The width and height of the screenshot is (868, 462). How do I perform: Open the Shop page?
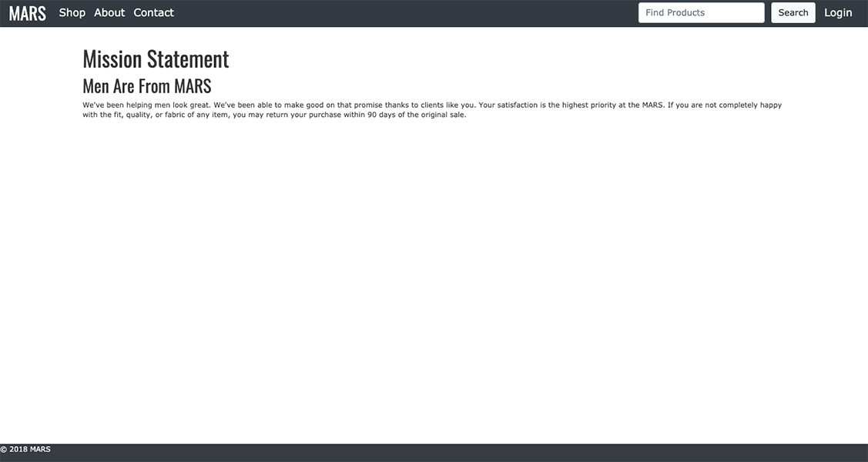(x=72, y=13)
